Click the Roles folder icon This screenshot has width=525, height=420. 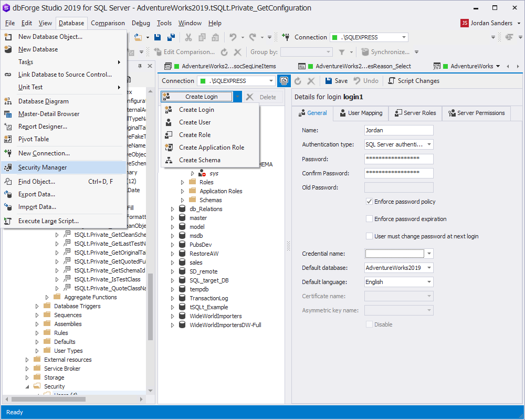pyautogui.click(x=192, y=182)
